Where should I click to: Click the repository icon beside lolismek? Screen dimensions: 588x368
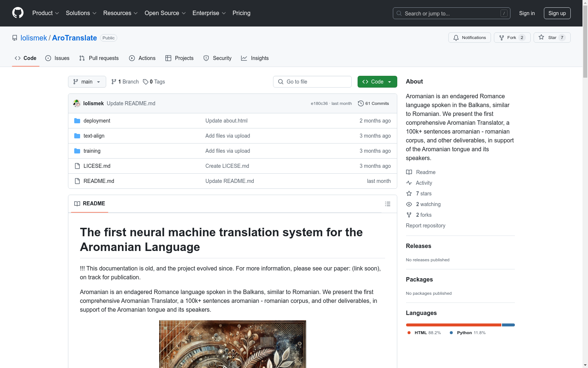[15, 38]
